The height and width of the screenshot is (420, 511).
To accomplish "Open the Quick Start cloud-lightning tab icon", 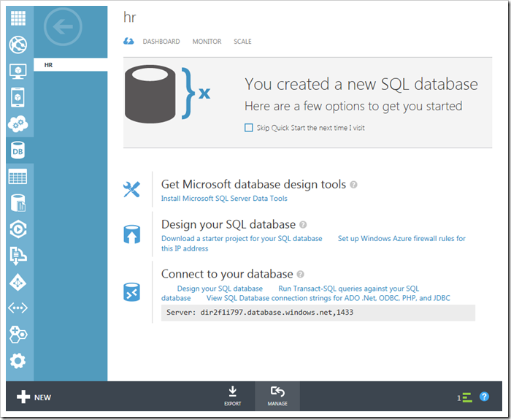I will 128,41.
